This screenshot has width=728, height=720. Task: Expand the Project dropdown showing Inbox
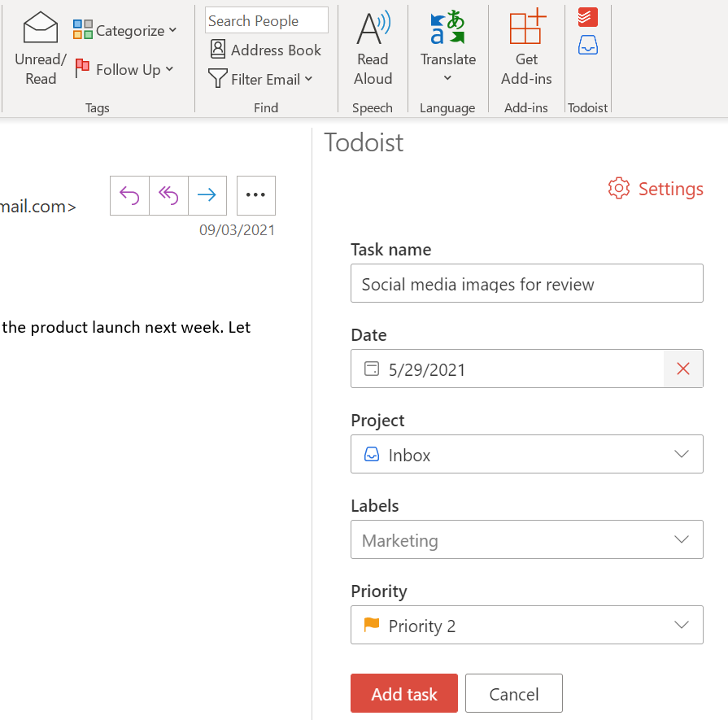pos(681,454)
